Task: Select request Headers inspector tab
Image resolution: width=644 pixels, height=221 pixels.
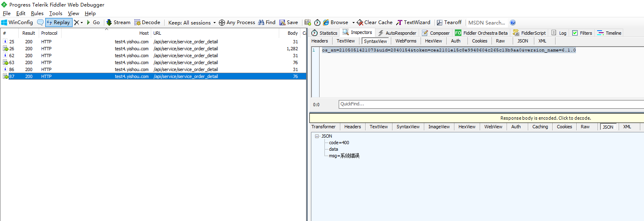Action: pyautogui.click(x=320, y=41)
